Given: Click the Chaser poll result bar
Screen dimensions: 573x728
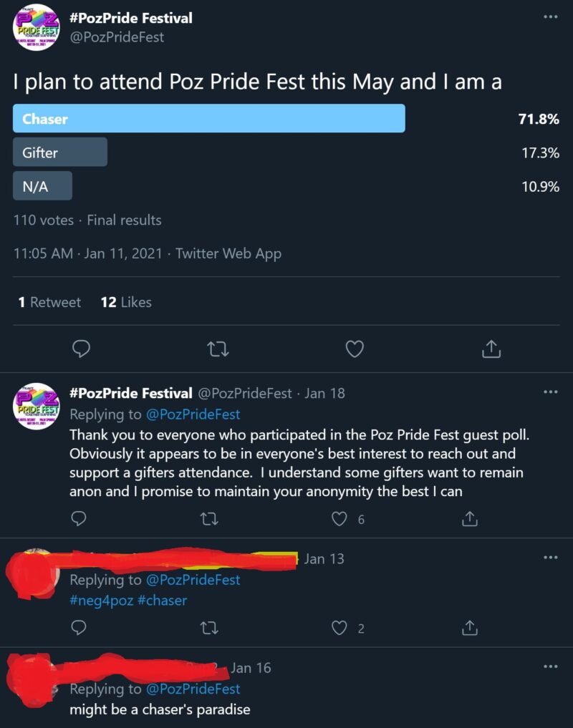Looking at the screenshot, I should (x=208, y=119).
